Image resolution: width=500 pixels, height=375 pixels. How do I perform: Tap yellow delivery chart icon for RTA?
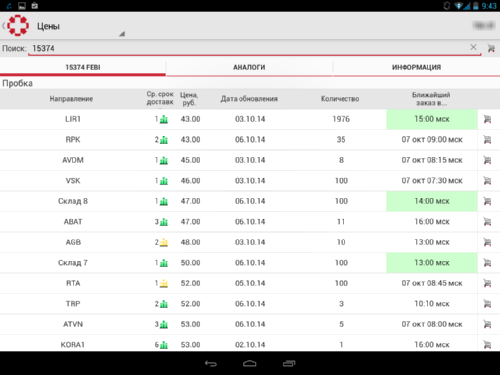164,284
